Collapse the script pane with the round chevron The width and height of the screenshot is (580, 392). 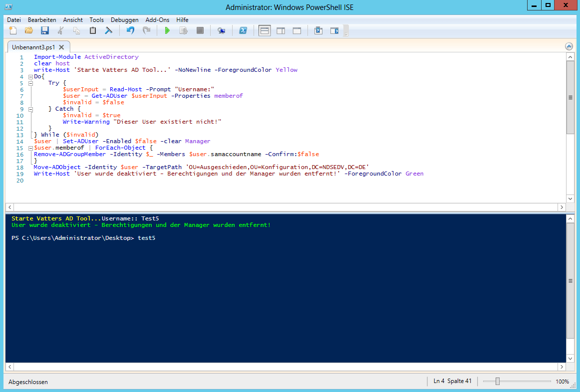(x=569, y=46)
